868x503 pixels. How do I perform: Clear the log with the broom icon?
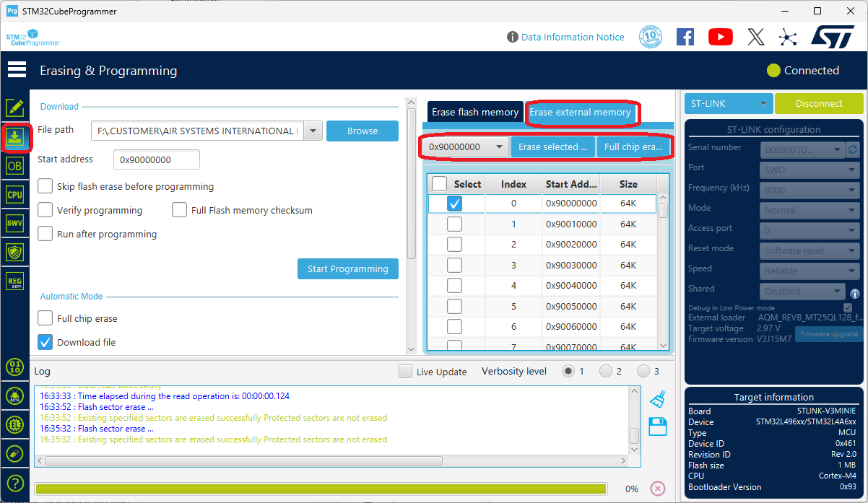pyautogui.click(x=657, y=398)
